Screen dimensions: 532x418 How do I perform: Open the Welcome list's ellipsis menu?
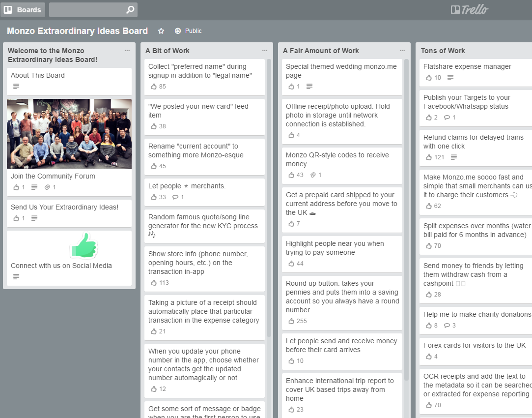[127, 51]
